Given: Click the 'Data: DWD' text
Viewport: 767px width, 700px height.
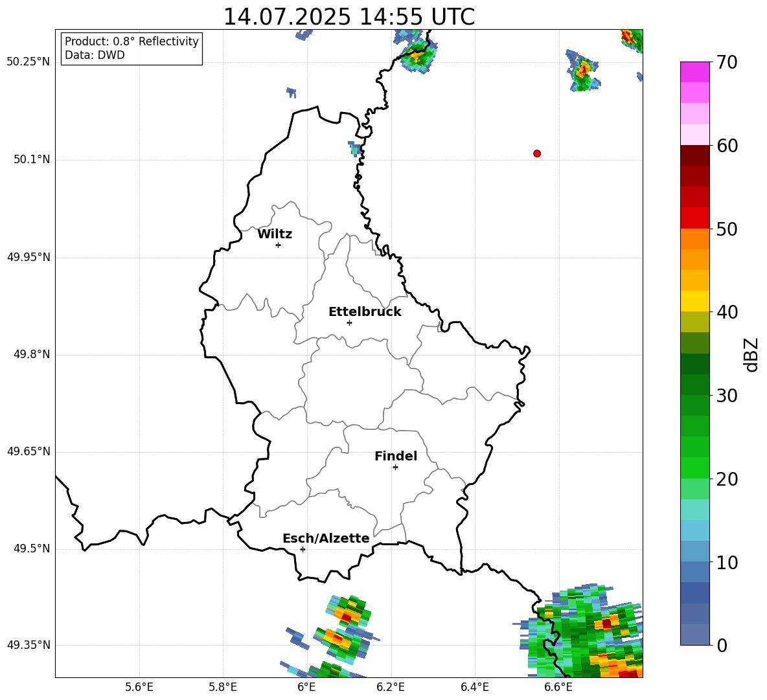Looking at the screenshot, I should click(x=95, y=55).
